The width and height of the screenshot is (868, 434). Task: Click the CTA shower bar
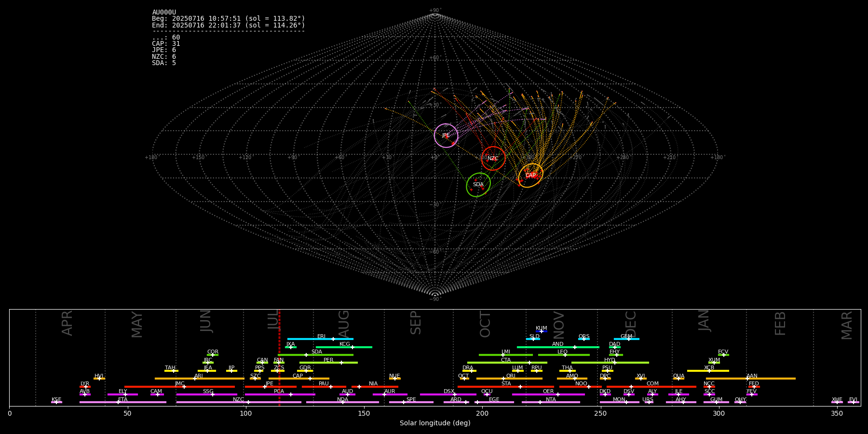[x=507, y=363]
